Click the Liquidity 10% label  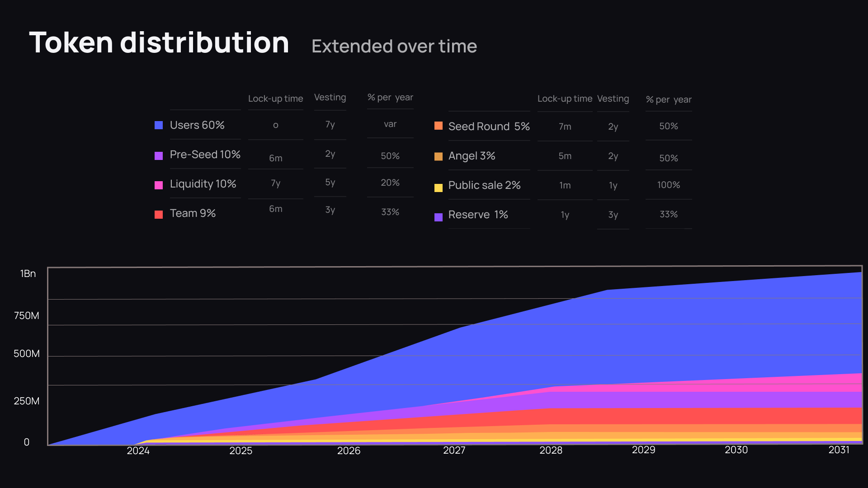point(203,184)
